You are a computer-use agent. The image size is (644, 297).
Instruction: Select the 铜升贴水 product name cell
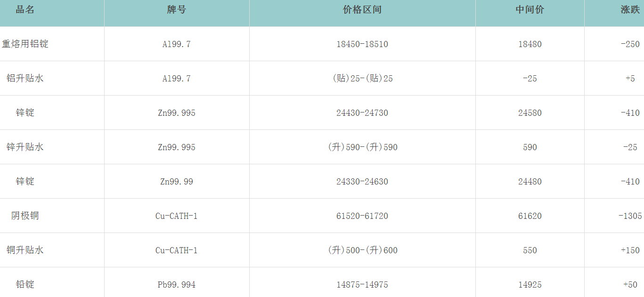coord(25,250)
